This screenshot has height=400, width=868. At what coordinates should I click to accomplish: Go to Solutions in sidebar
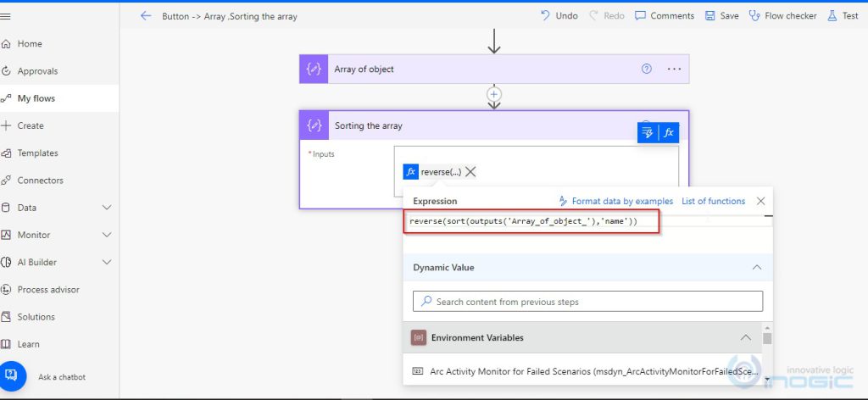point(36,317)
